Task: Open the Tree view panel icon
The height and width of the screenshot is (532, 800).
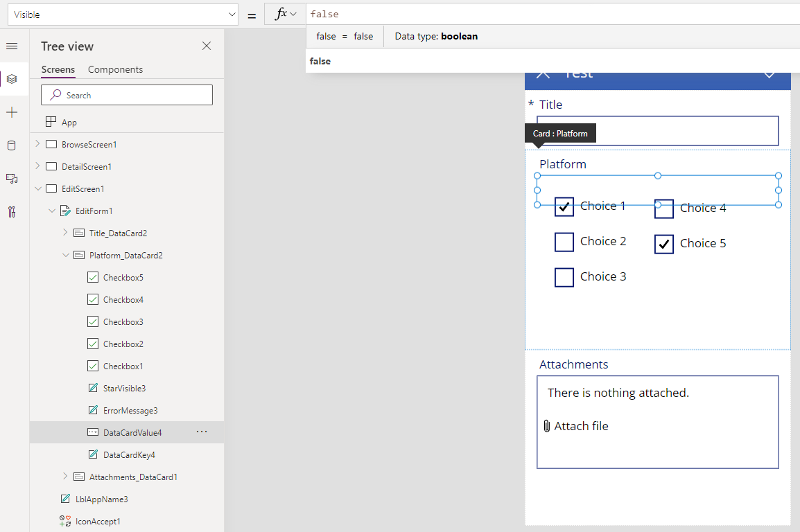Action: pos(11,79)
